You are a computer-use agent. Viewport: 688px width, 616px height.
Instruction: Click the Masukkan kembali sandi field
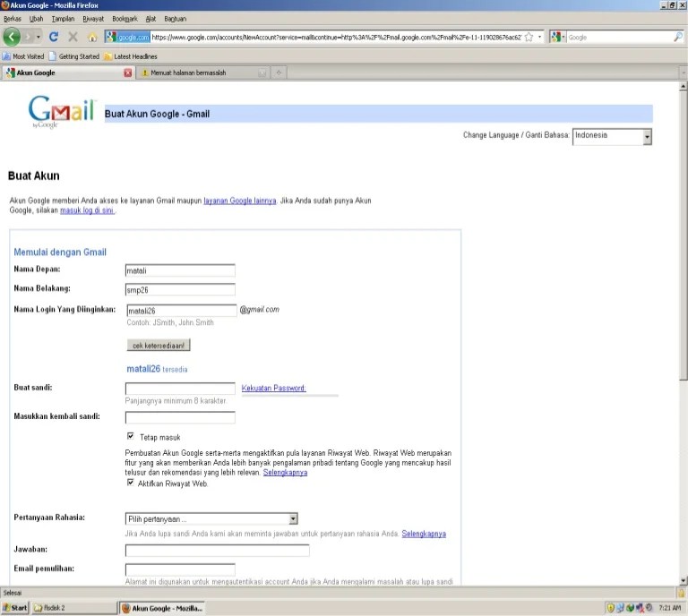click(x=180, y=417)
